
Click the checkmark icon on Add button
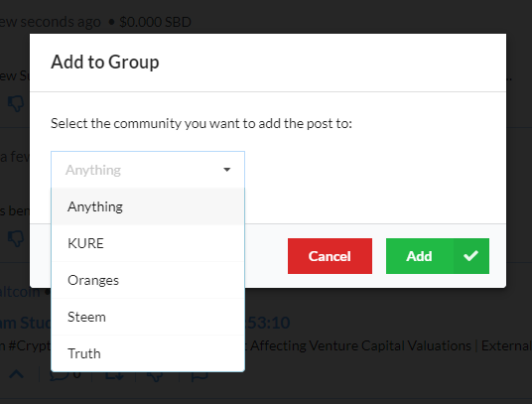click(x=470, y=256)
